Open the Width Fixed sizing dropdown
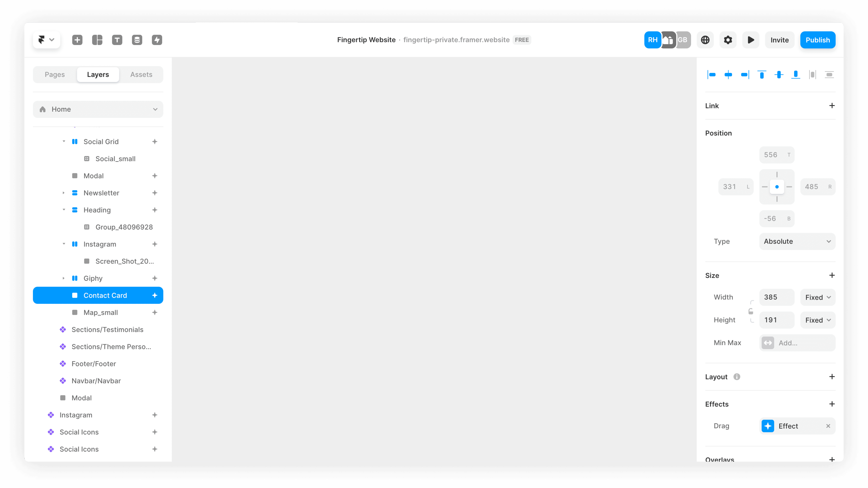Viewport: 868px width, 488px height. pyautogui.click(x=818, y=297)
